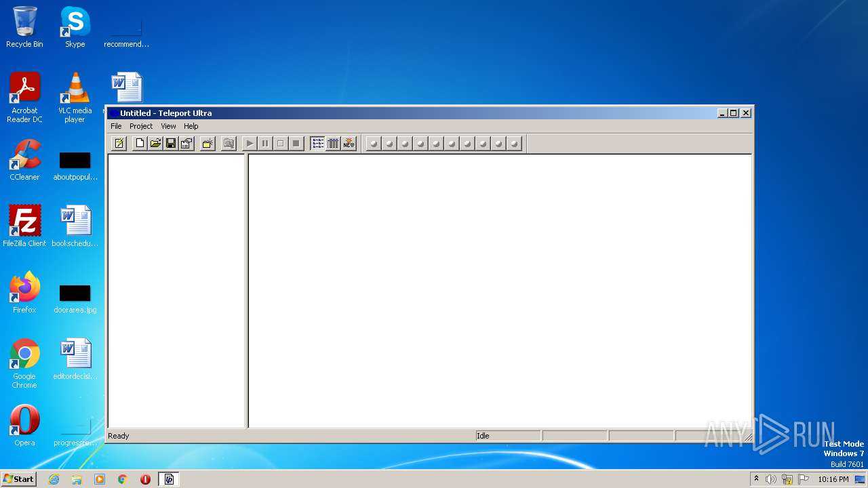868x488 pixels.
Task: Select the Acrobat Reader DC shortcut
Action: (24, 98)
